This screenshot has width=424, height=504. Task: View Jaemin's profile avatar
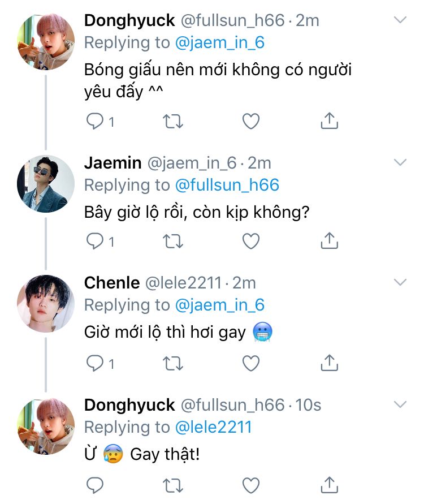click(x=46, y=183)
